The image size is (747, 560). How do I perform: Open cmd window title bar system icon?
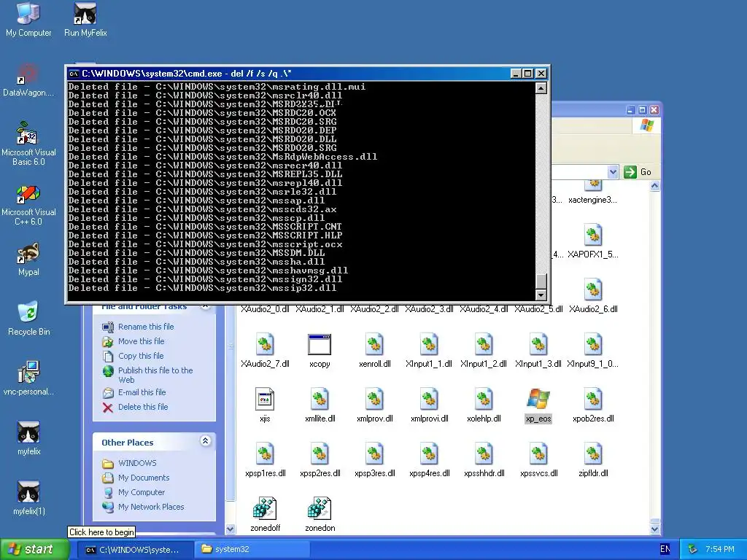(74, 74)
